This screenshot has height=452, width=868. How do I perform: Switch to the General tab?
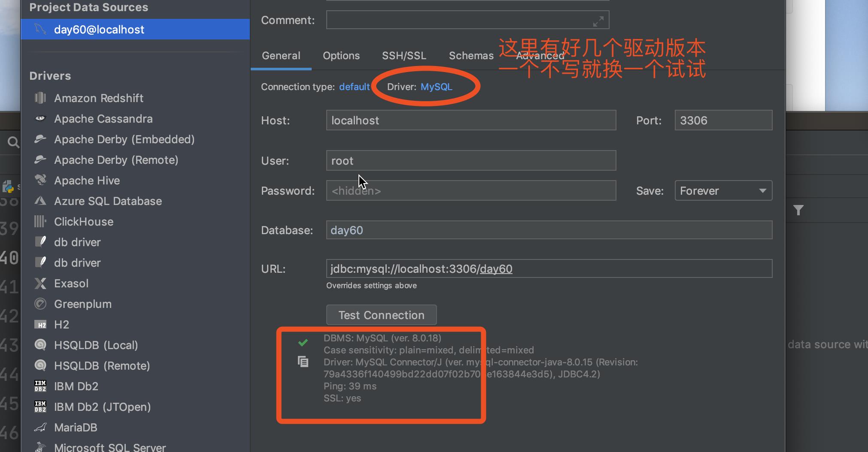pyautogui.click(x=281, y=56)
